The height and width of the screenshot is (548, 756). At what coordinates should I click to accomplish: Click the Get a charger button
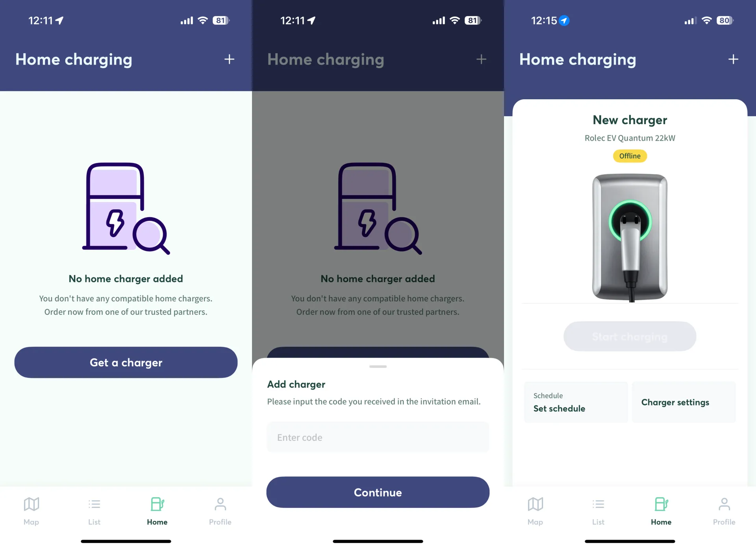pos(126,362)
